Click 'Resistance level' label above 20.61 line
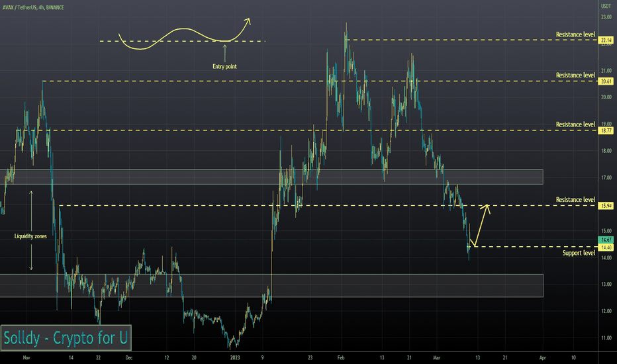This screenshot has width=617, height=364. click(575, 75)
